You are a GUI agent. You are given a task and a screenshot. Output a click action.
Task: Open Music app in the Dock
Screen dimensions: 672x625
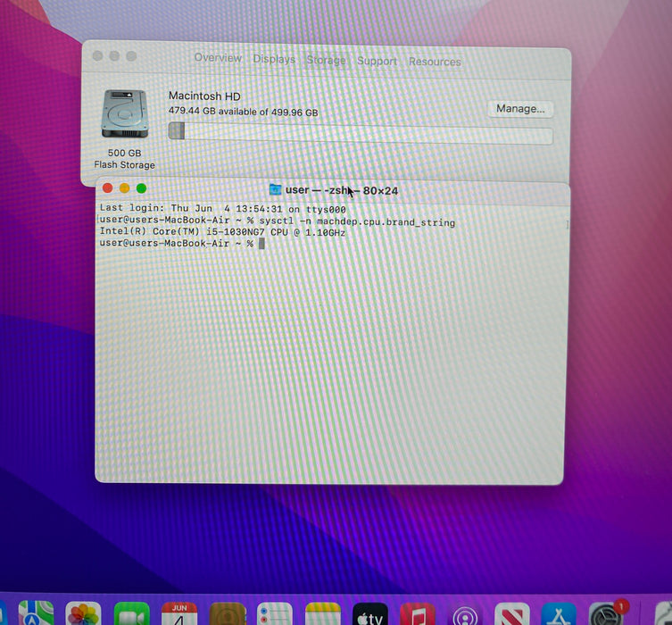click(418, 614)
